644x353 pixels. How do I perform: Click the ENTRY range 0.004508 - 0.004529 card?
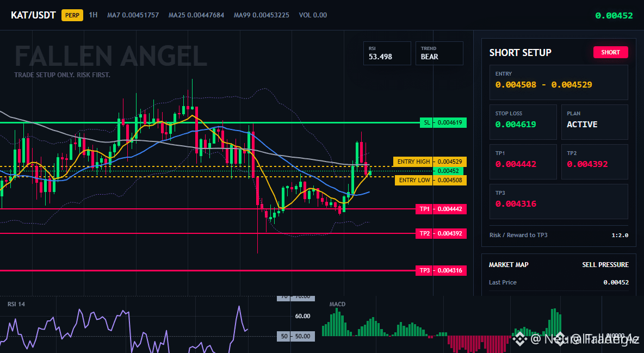(x=559, y=82)
